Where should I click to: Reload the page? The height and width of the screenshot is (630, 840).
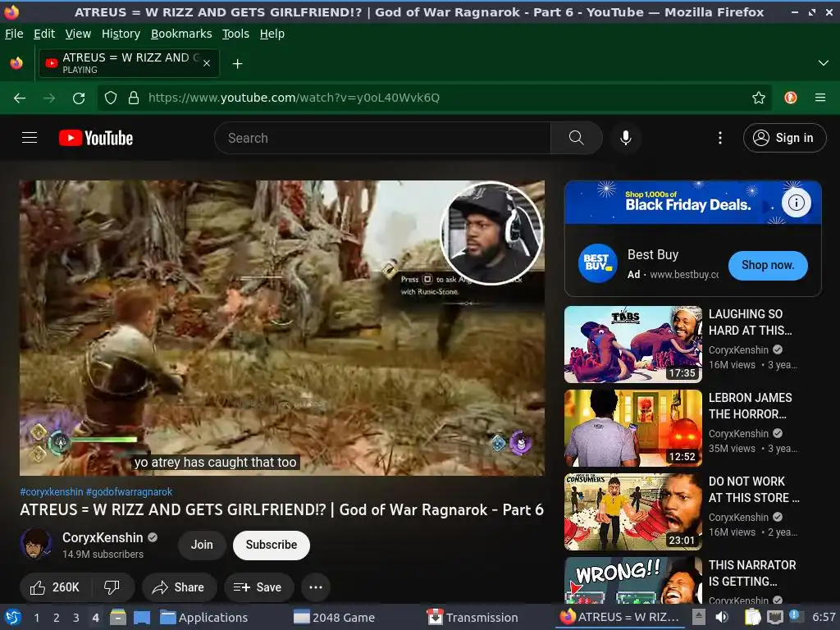[79, 98]
